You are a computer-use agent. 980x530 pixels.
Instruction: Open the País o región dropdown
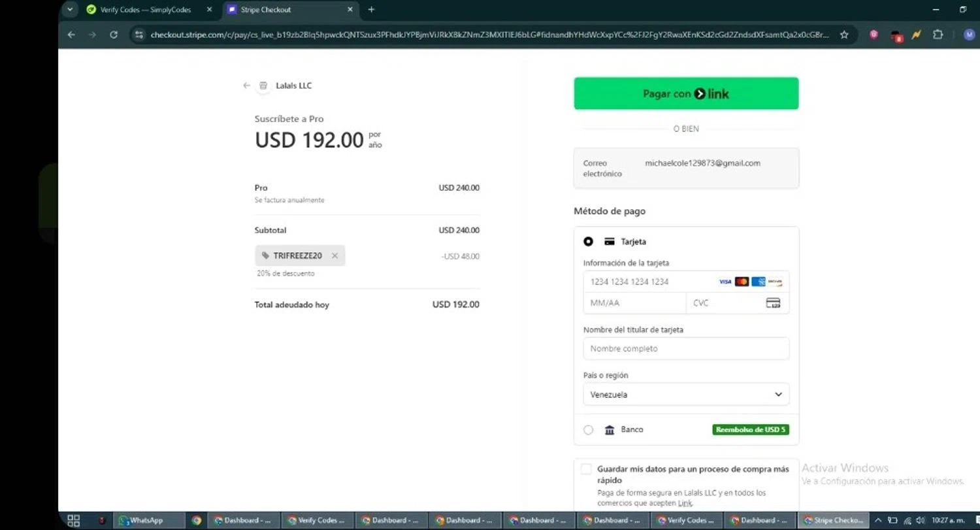click(x=686, y=394)
